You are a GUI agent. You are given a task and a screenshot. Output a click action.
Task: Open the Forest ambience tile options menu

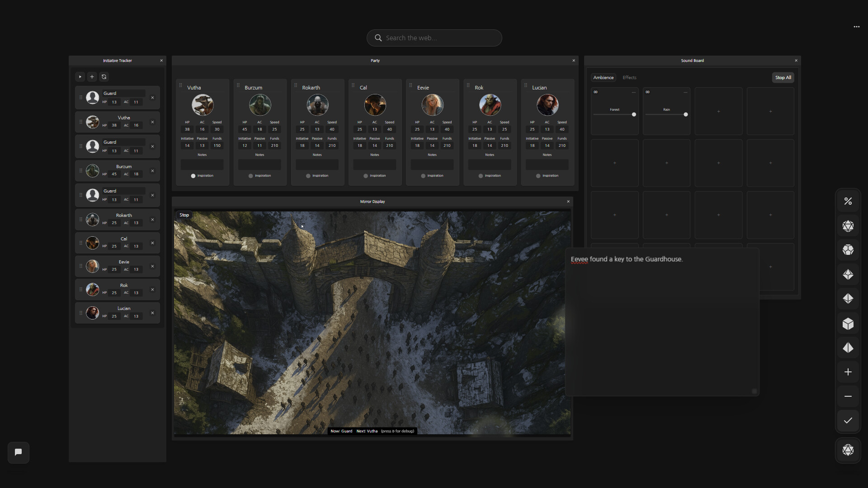point(634,92)
